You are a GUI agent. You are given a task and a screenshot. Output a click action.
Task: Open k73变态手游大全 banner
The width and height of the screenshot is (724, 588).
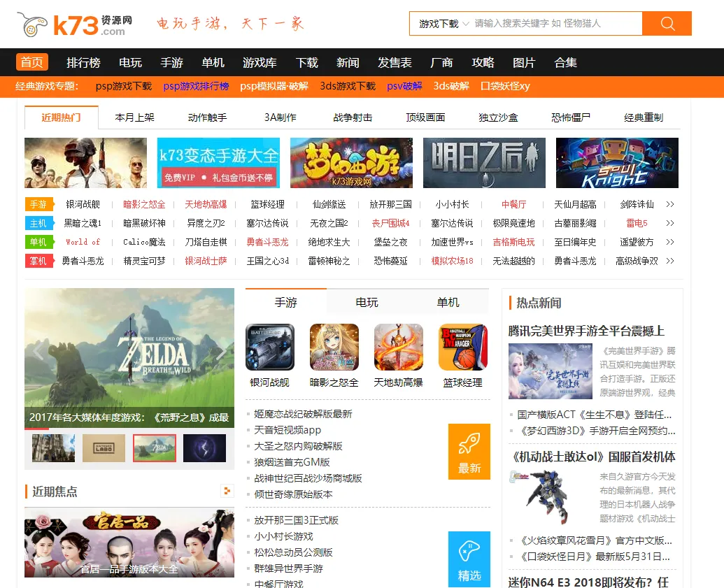[x=218, y=163]
